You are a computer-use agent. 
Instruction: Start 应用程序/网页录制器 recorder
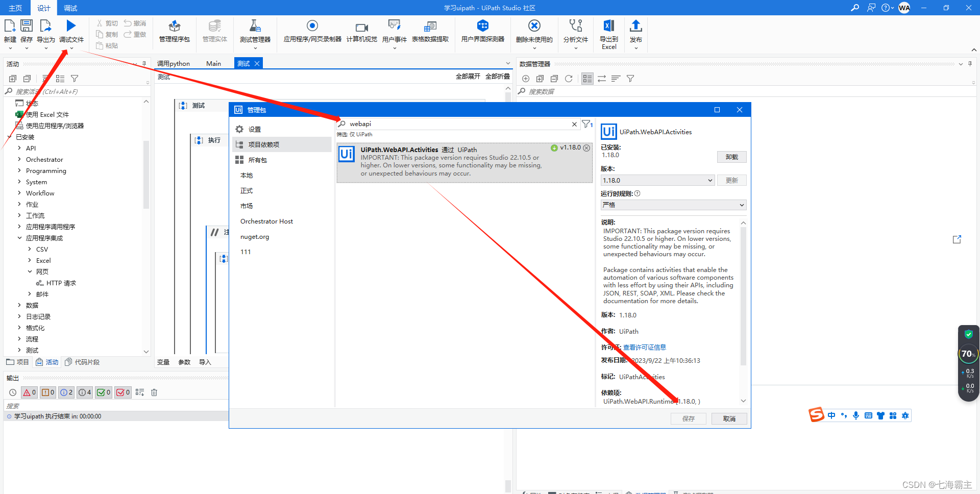point(312,31)
